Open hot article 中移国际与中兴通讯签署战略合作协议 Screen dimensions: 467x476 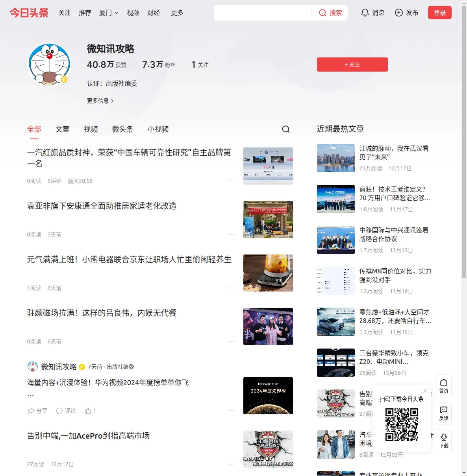[394, 234]
